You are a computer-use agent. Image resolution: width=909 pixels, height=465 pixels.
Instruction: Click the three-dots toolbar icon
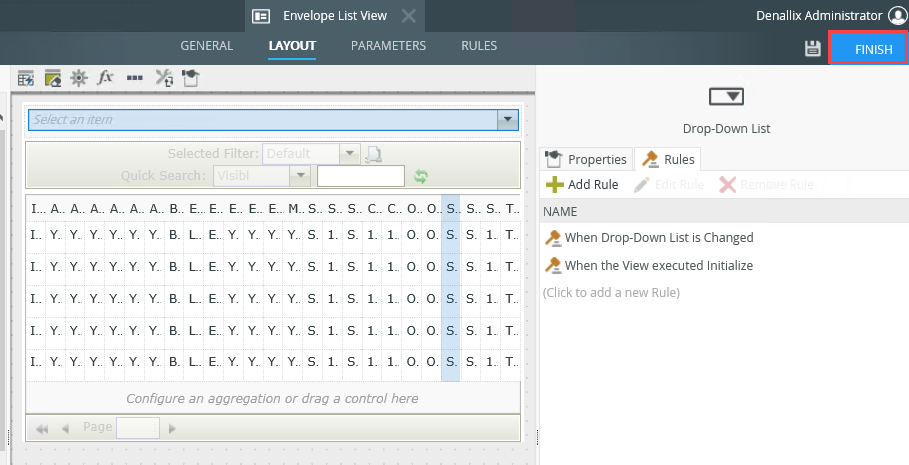coord(134,78)
